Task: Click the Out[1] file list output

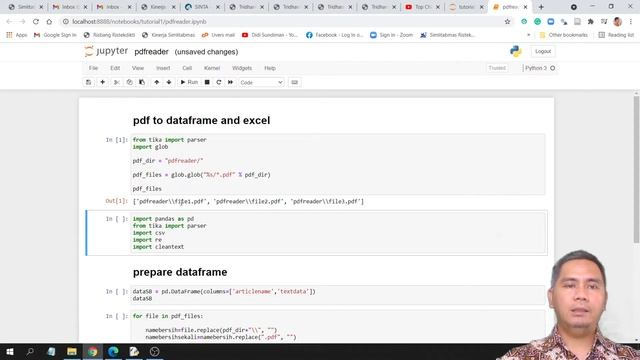Action: [x=249, y=201]
